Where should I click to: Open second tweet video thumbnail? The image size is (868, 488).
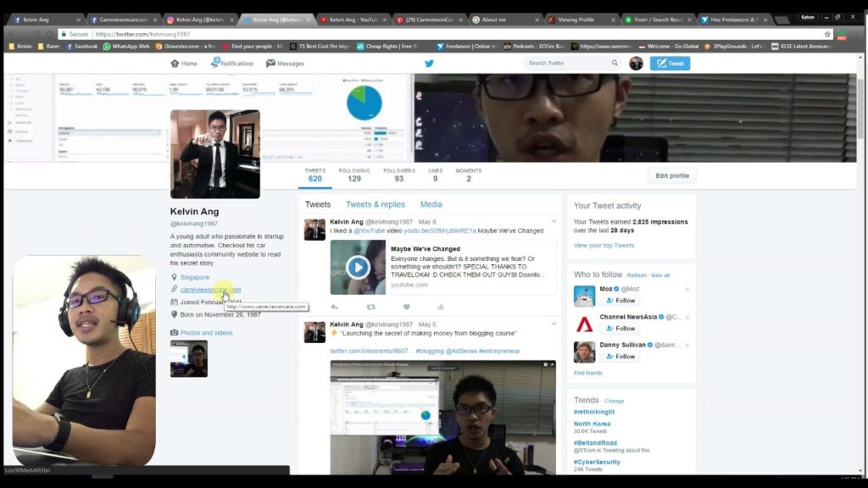442,417
